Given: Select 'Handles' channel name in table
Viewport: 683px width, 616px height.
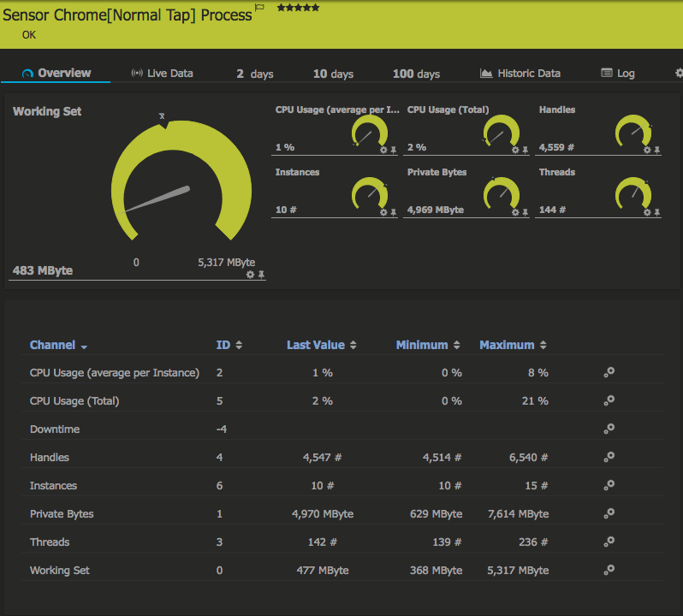Looking at the screenshot, I should tap(50, 458).
